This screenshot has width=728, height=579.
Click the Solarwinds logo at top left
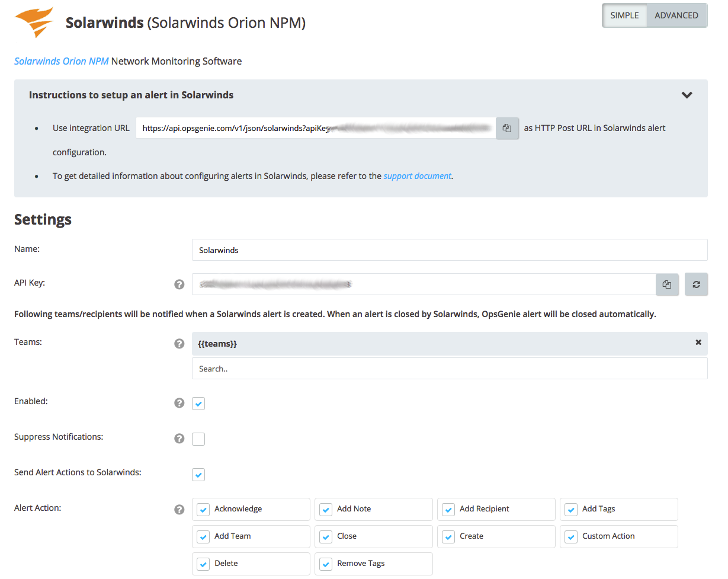coord(34,22)
